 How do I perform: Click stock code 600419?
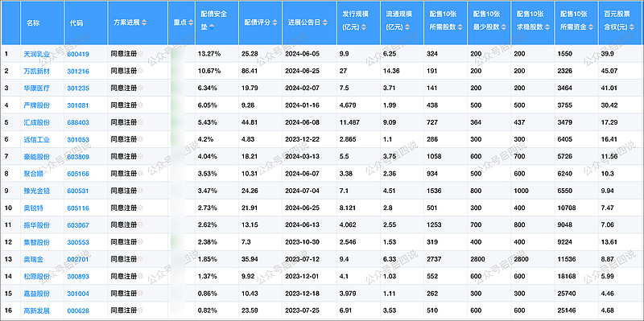[78, 54]
